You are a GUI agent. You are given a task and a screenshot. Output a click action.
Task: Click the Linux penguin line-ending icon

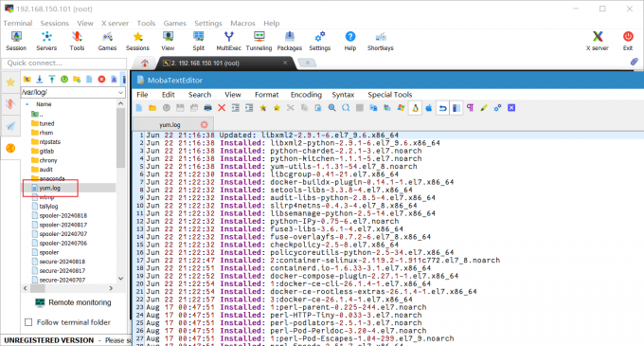click(x=415, y=108)
